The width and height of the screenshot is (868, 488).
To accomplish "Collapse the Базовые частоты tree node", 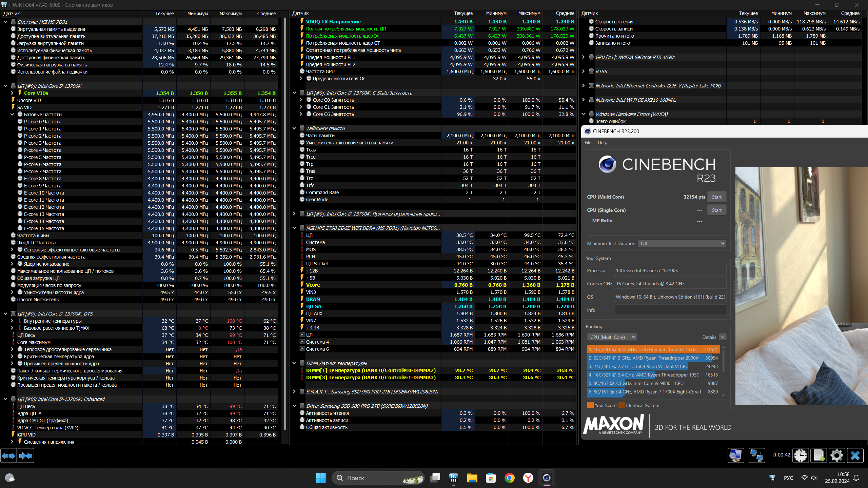I will (12, 115).
